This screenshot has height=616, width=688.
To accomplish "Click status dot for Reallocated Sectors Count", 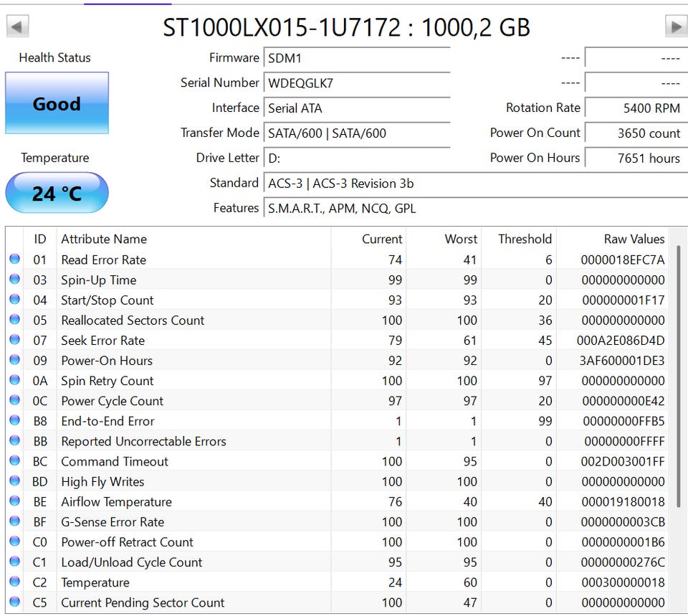I will (x=14, y=320).
